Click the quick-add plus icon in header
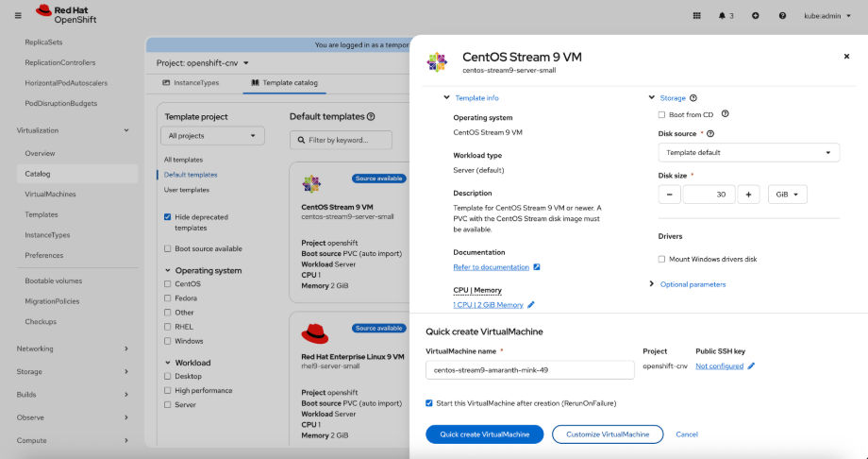This screenshot has width=868, height=459. [x=755, y=15]
